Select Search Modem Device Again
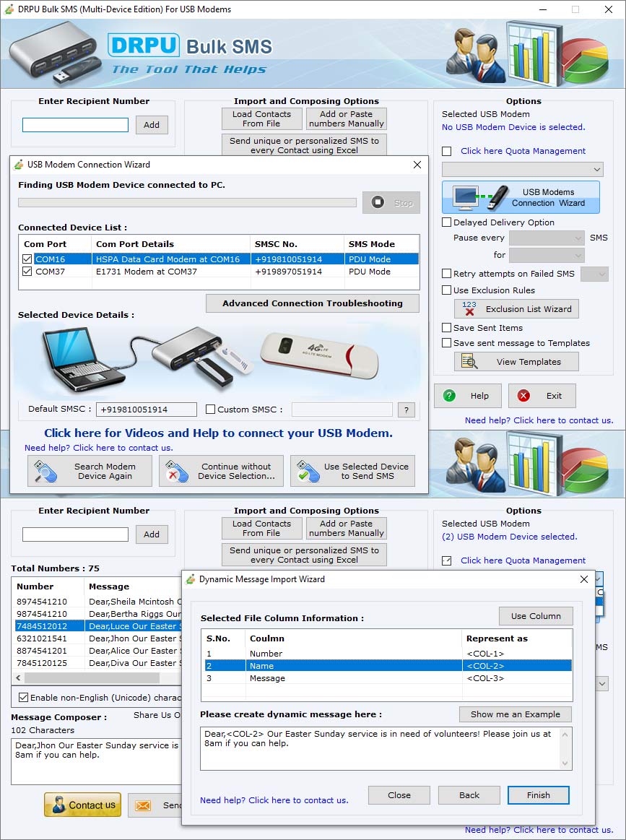The image size is (626, 840). 89,470
